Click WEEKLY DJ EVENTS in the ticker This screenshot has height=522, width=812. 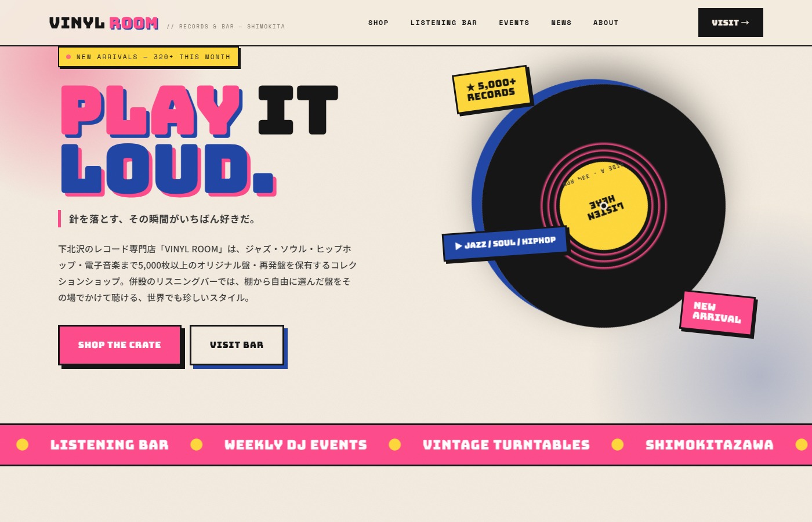[296, 445]
